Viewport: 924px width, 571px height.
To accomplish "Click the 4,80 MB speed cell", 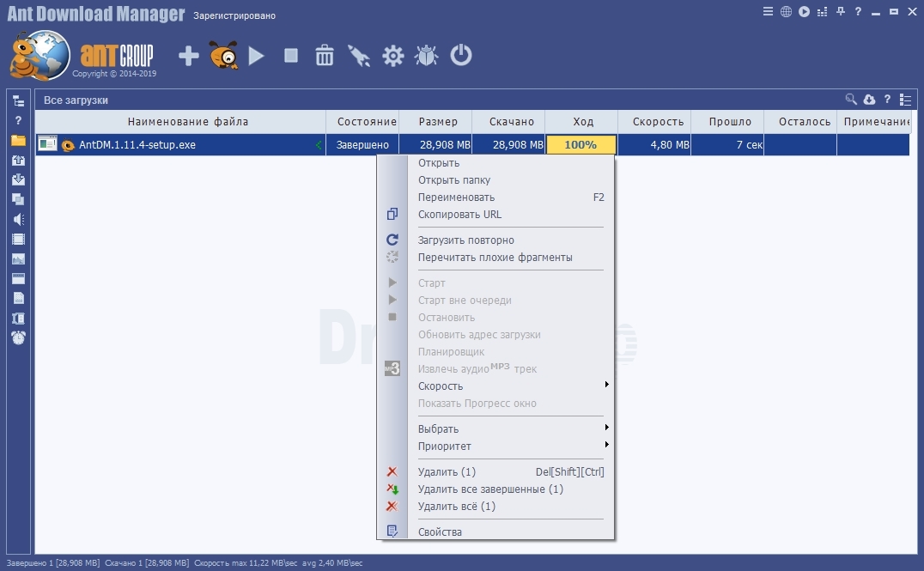I will click(654, 144).
